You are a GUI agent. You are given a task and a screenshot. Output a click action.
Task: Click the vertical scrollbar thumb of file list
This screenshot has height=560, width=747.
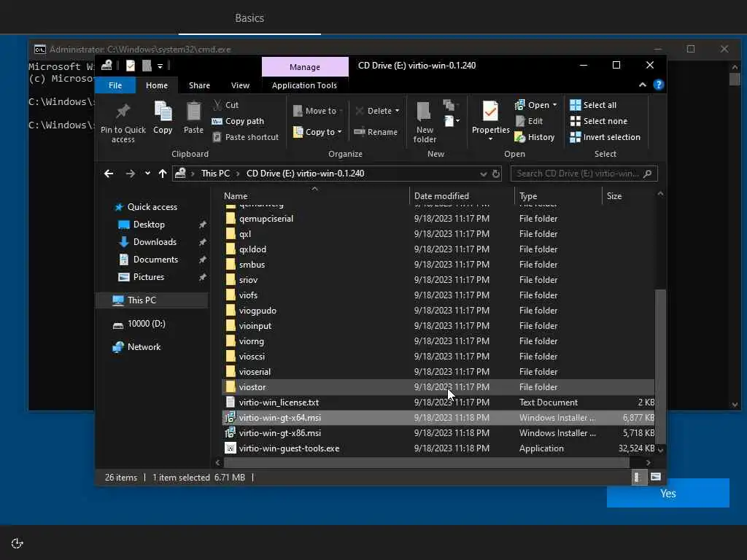click(660, 367)
